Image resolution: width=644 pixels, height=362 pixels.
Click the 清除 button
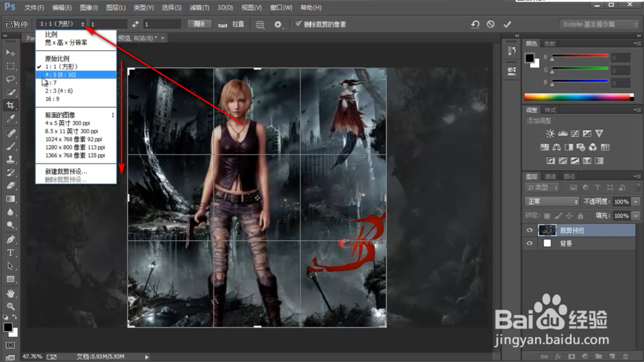[199, 24]
